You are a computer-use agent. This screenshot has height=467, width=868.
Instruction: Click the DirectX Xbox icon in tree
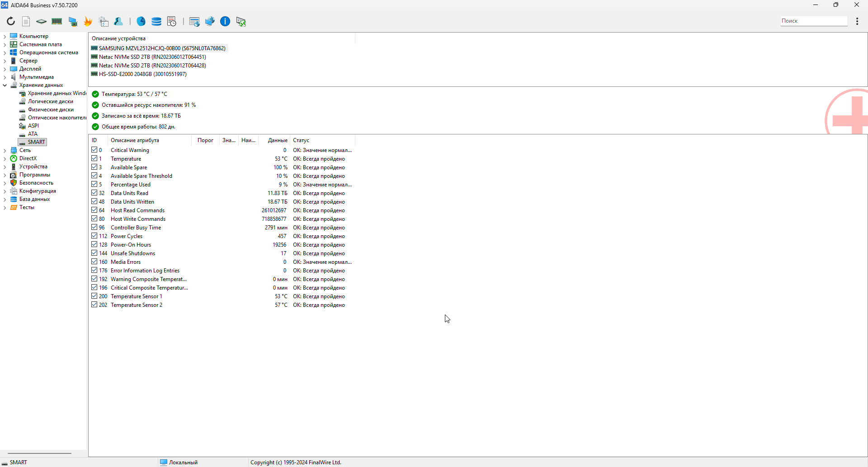point(14,158)
